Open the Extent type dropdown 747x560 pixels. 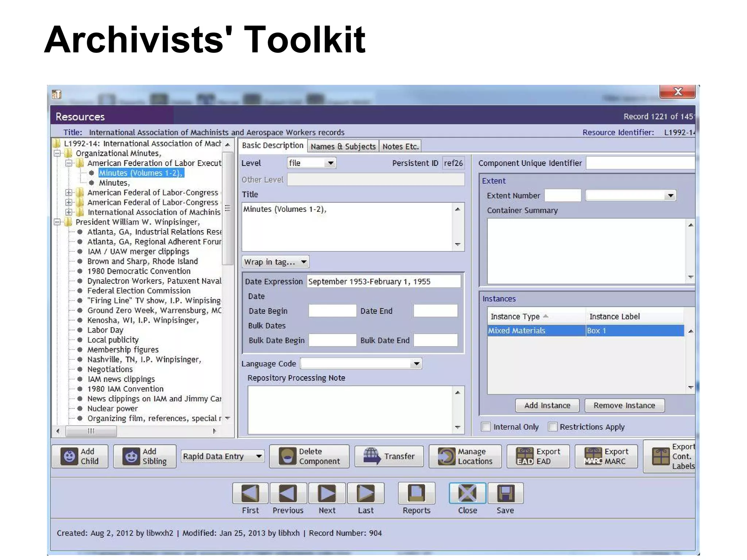tap(670, 196)
